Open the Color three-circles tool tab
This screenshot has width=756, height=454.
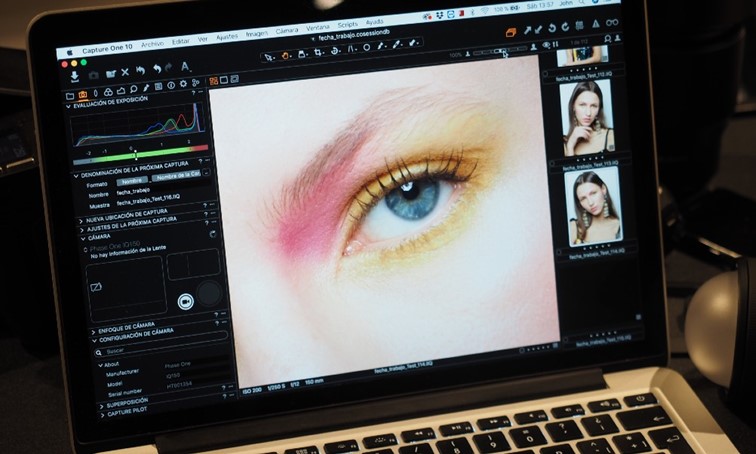[x=108, y=92]
